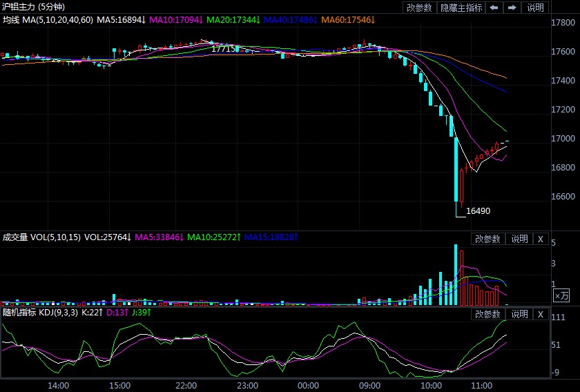Image resolution: width=580 pixels, height=392 pixels.
Task: Click the tallest red volume bar
Action: pos(462,278)
